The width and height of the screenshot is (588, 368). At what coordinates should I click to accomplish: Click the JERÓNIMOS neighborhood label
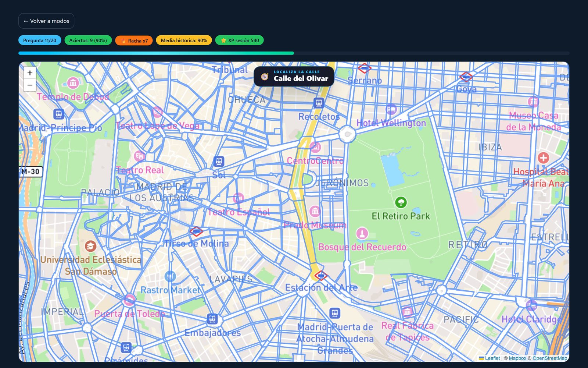point(343,183)
